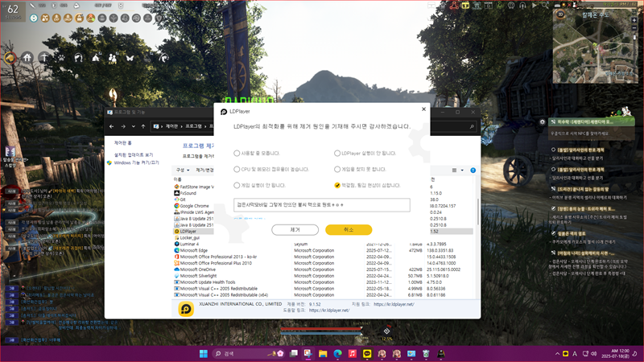
Task: Open the blue help icon in Programs window
Action: [x=473, y=171]
